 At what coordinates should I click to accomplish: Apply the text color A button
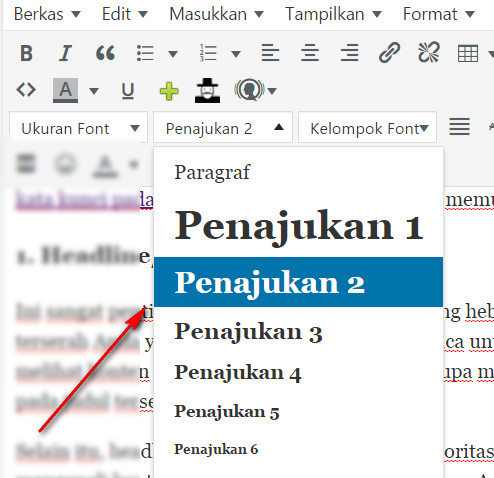point(65,90)
